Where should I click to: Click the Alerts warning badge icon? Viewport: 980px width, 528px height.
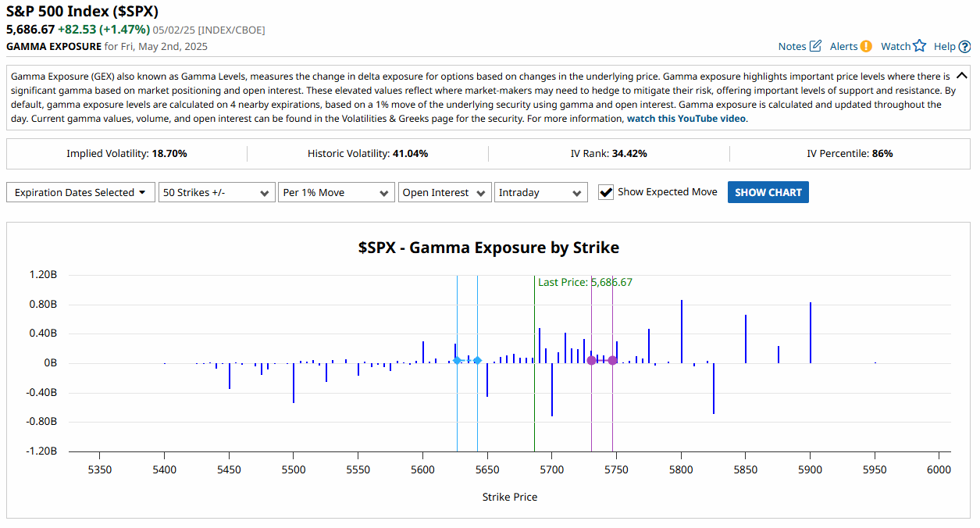point(866,46)
